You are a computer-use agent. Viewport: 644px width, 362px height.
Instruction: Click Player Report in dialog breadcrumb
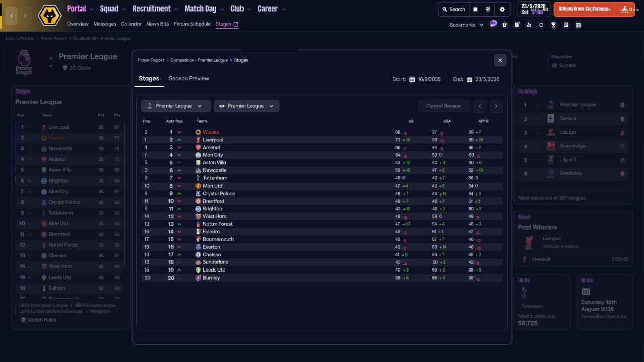coord(151,60)
